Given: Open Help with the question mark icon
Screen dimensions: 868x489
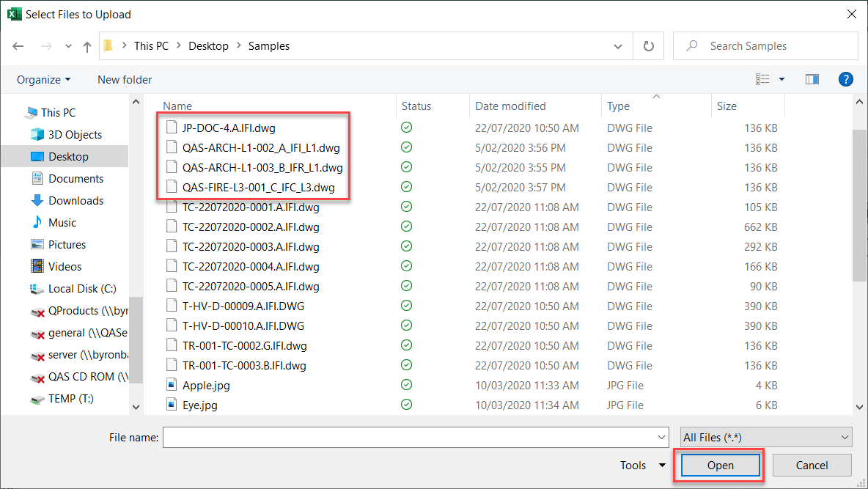Looking at the screenshot, I should pos(845,79).
